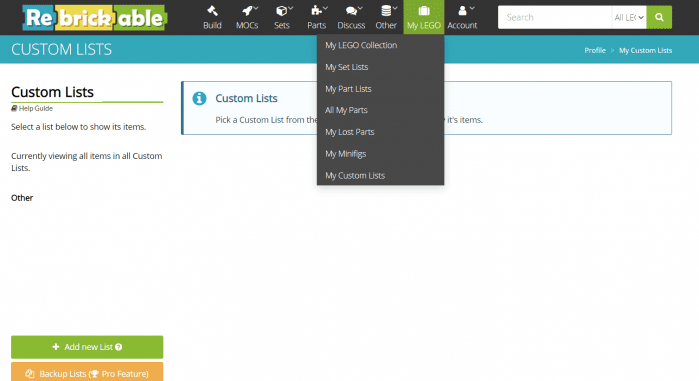Click the My LEGO briefcase icon

click(424, 11)
